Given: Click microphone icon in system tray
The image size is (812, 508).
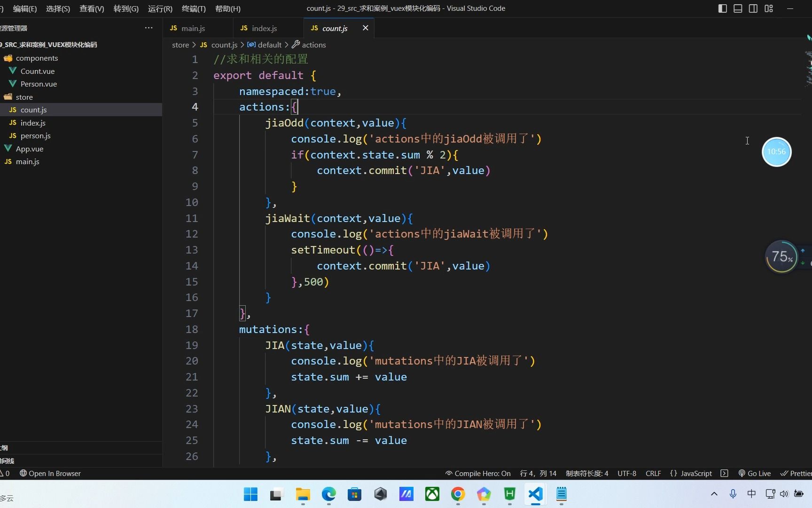Looking at the screenshot, I should (x=733, y=493).
